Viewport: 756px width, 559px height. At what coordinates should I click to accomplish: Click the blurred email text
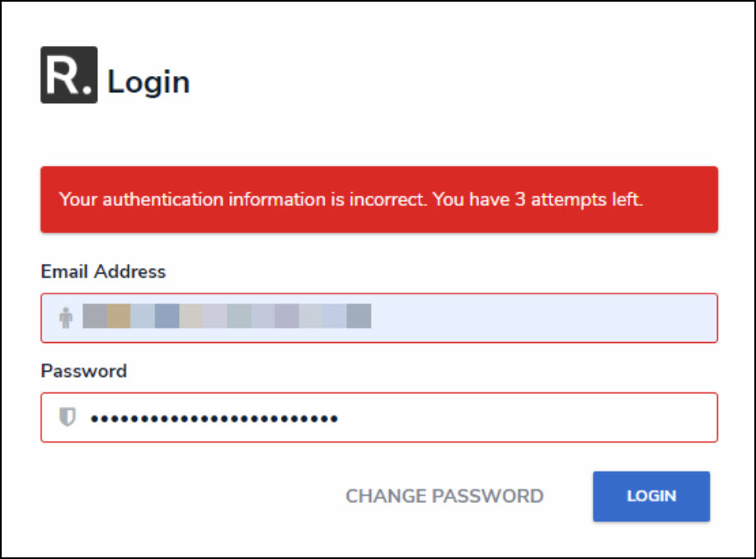tap(227, 317)
